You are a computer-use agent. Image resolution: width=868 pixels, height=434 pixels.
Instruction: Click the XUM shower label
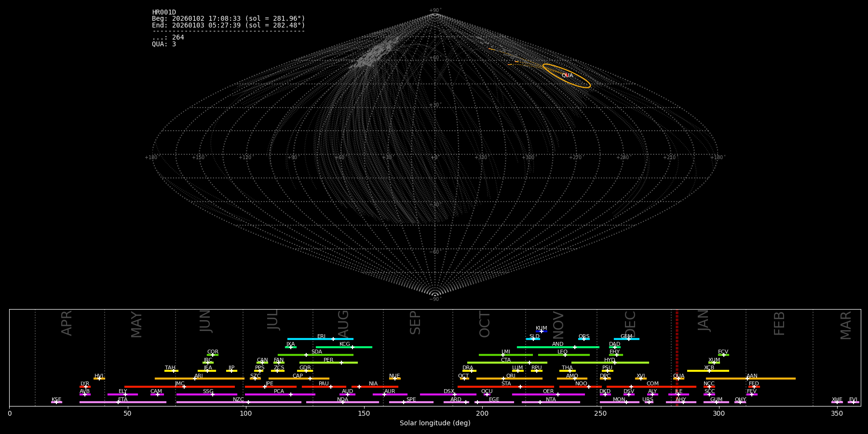click(x=714, y=360)
